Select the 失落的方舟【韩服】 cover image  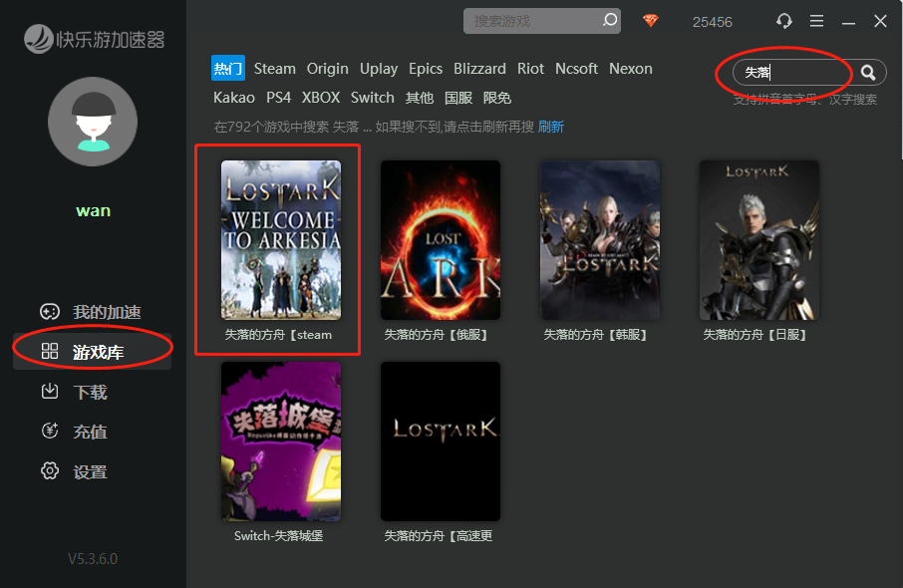(x=600, y=239)
